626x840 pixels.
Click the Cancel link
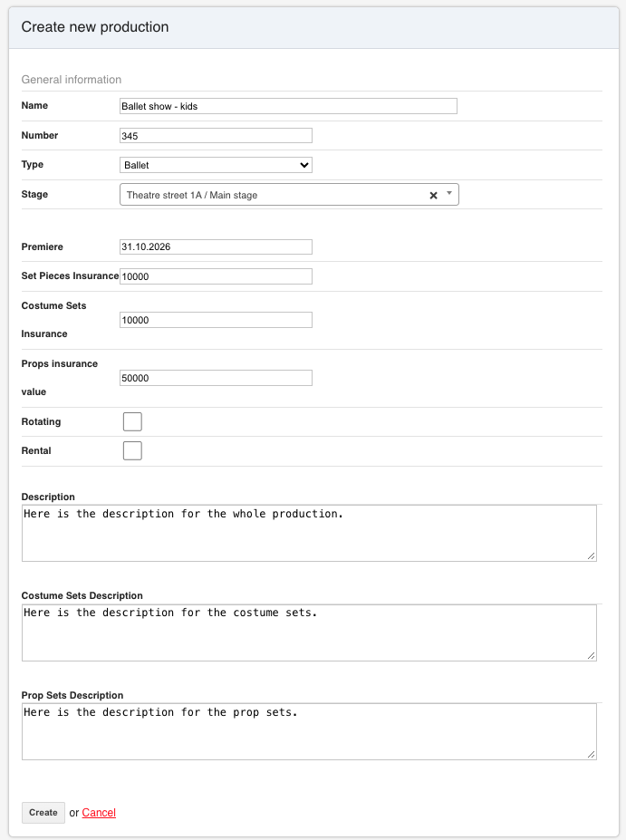[99, 813]
